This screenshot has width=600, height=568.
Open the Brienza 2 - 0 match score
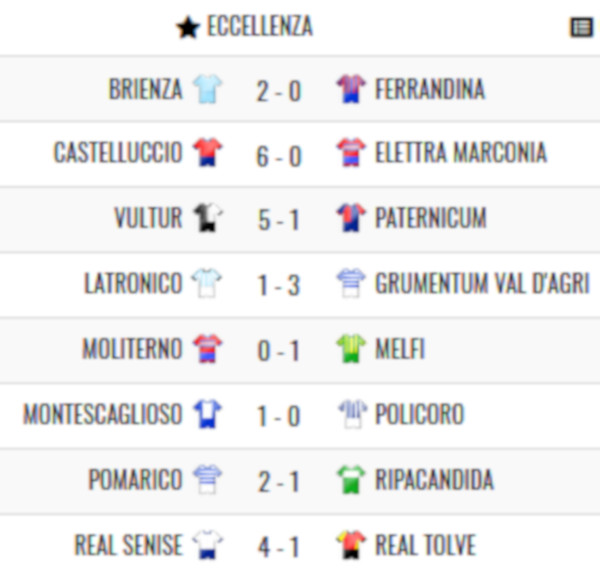pyautogui.click(x=279, y=91)
